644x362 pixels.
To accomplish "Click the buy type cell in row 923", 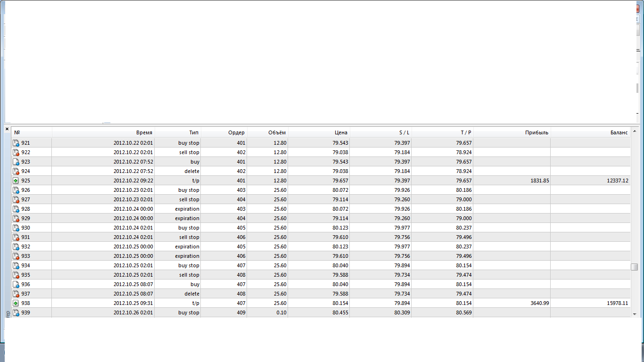I will click(178, 162).
